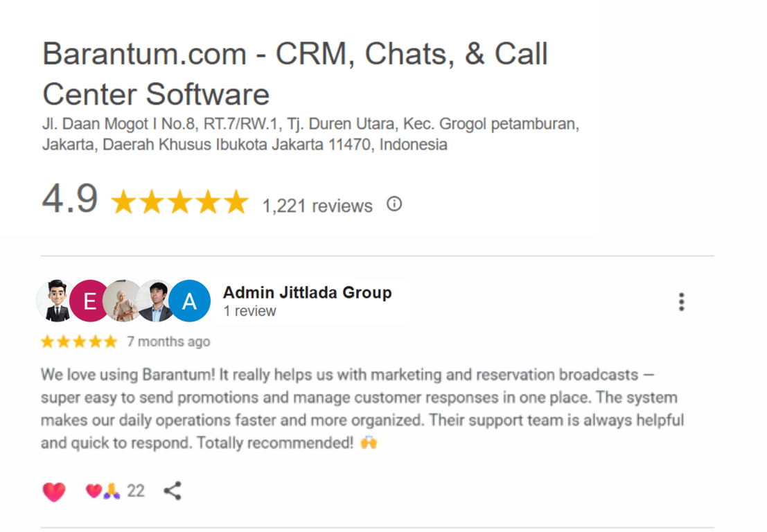Click the info icon beside 1,221 reviews
767x532 pixels.
click(x=394, y=204)
